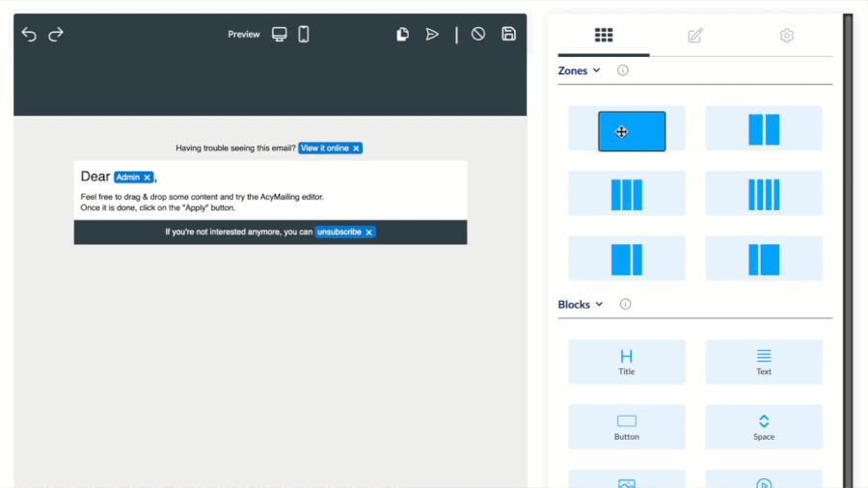Screen dimensions: 868x488
Task: Click the Dear greeting heading
Action: (x=95, y=176)
